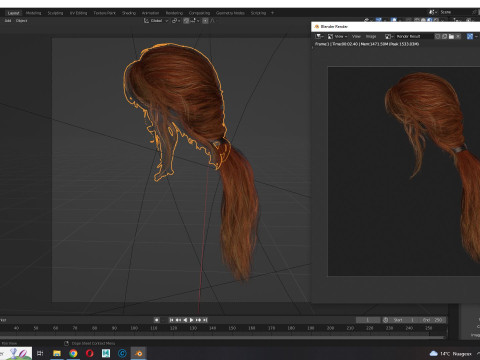Screen dimensions: 480x360
Task: Toggle the auto keying record button
Action: (157, 320)
